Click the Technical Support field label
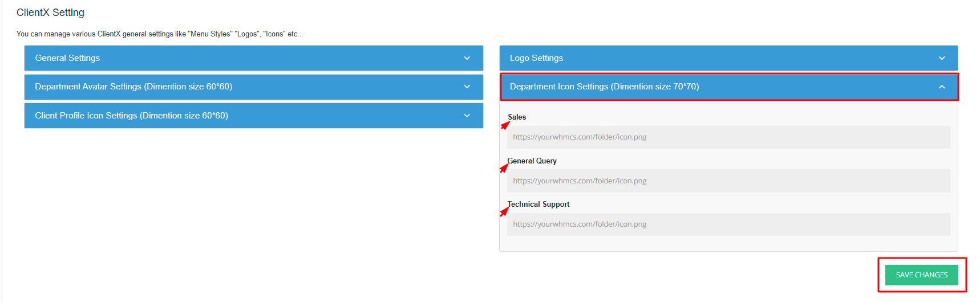Image resolution: width=980 pixels, height=303 pixels. (x=539, y=204)
